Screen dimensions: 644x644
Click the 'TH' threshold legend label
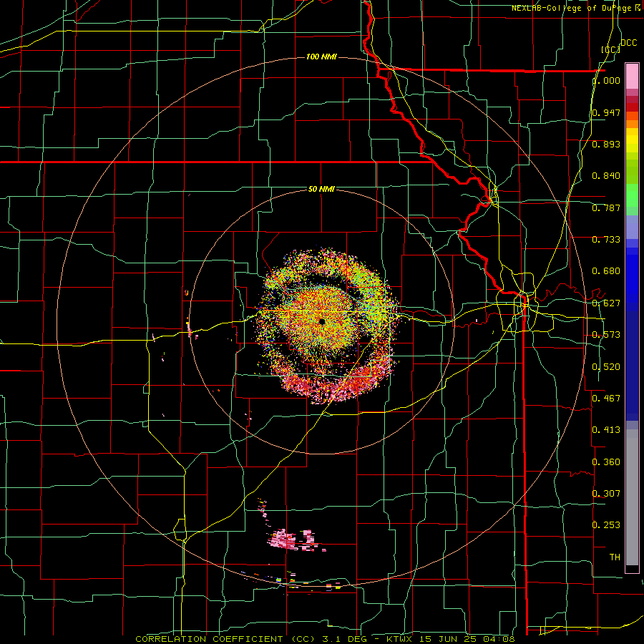point(615,557)
